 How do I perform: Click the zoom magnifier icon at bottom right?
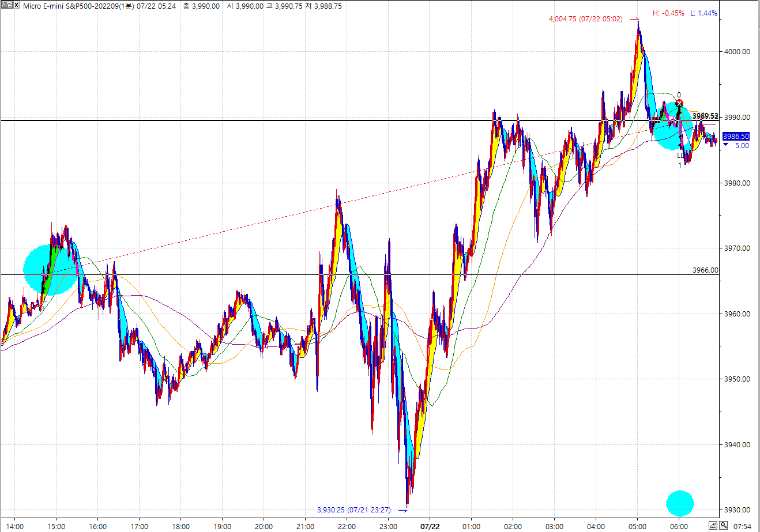click(x=723, y=525)
